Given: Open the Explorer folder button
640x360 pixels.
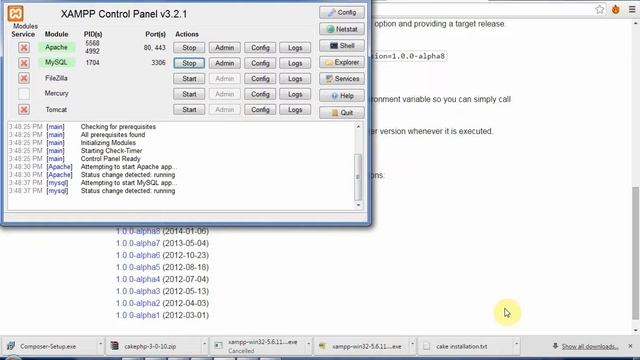Looking at the screenshot, I should click(342, 62).
